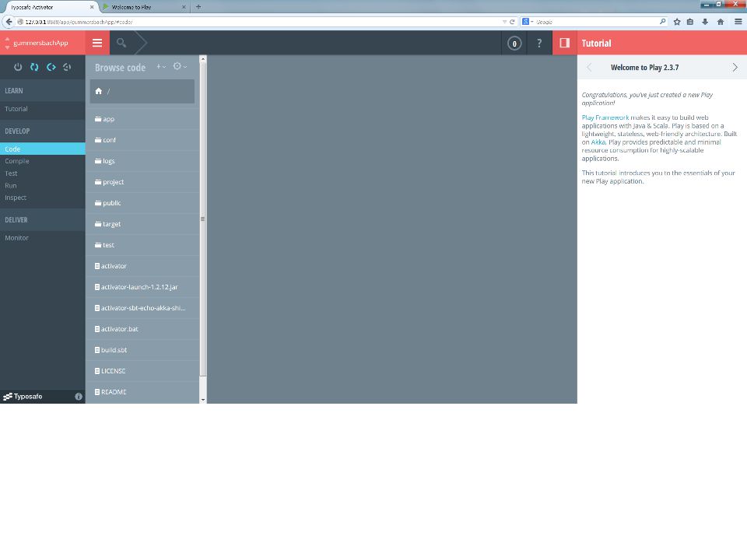This screenshot has height=560, width=747.
Task: Click the Browse code scrollbar up arrow
Action: [203, 59]
